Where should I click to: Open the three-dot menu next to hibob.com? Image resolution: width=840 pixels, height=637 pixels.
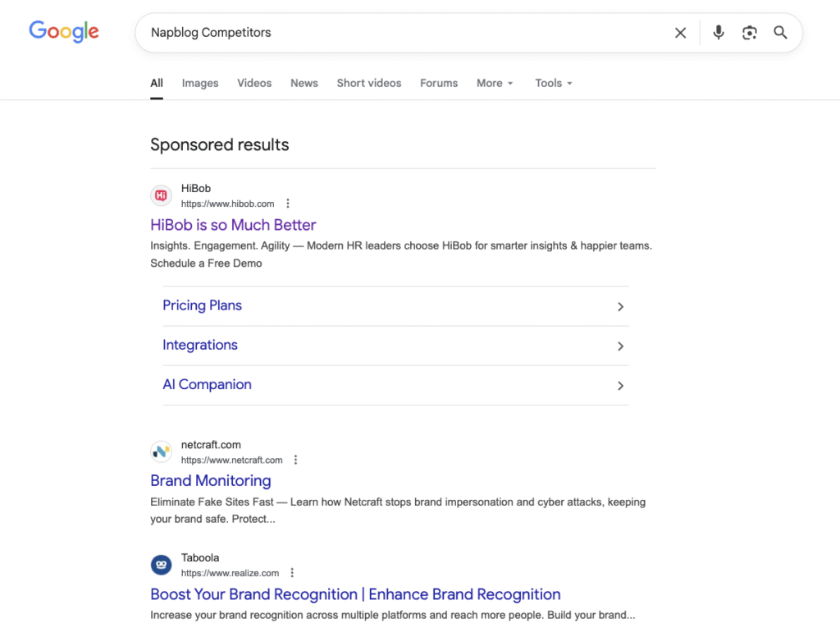[x=288, y=203]
